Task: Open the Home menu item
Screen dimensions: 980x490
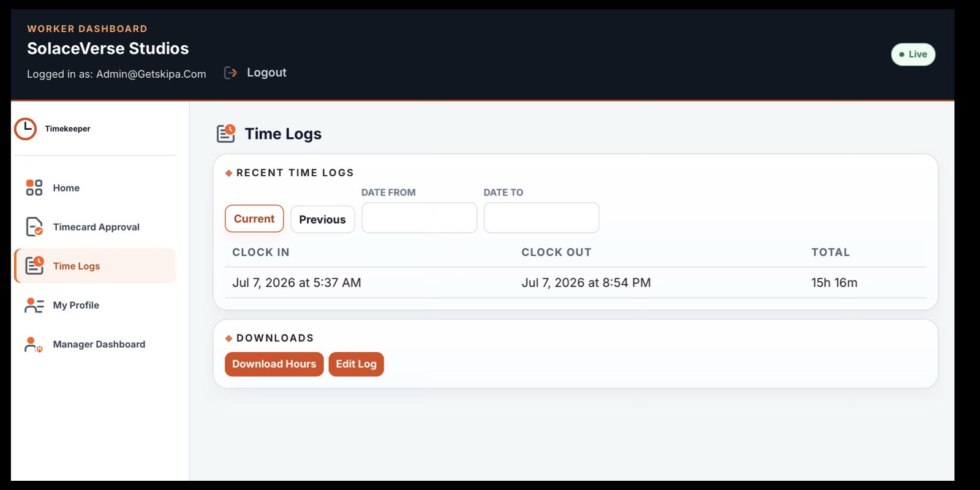Action: (x=95, y=188)
